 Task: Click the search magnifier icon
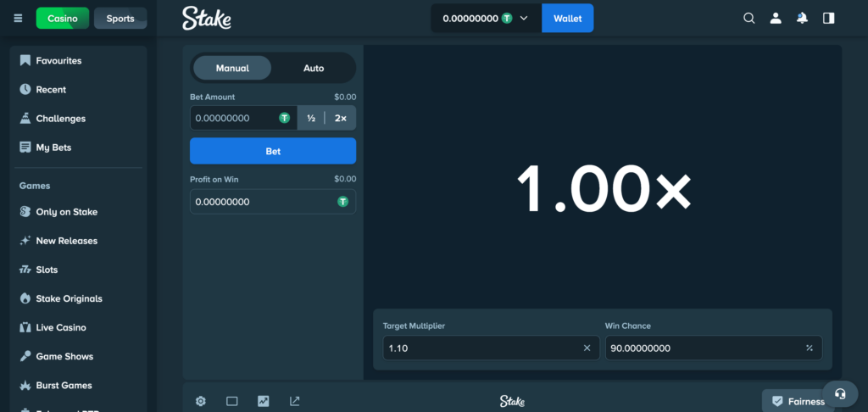point(748,18)
